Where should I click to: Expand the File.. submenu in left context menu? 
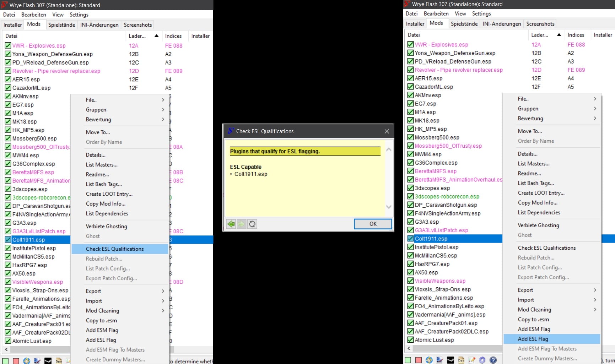pyautogui.click(x=120, y=100)
